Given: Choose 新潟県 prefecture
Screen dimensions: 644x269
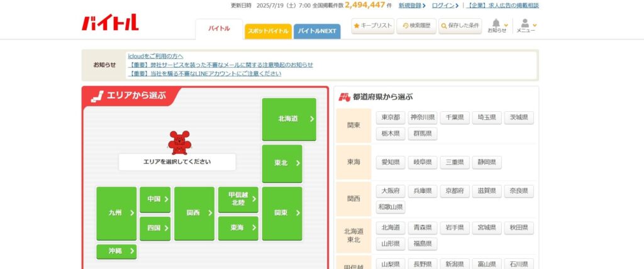Looking at the screenshot, I should (455, 264).
